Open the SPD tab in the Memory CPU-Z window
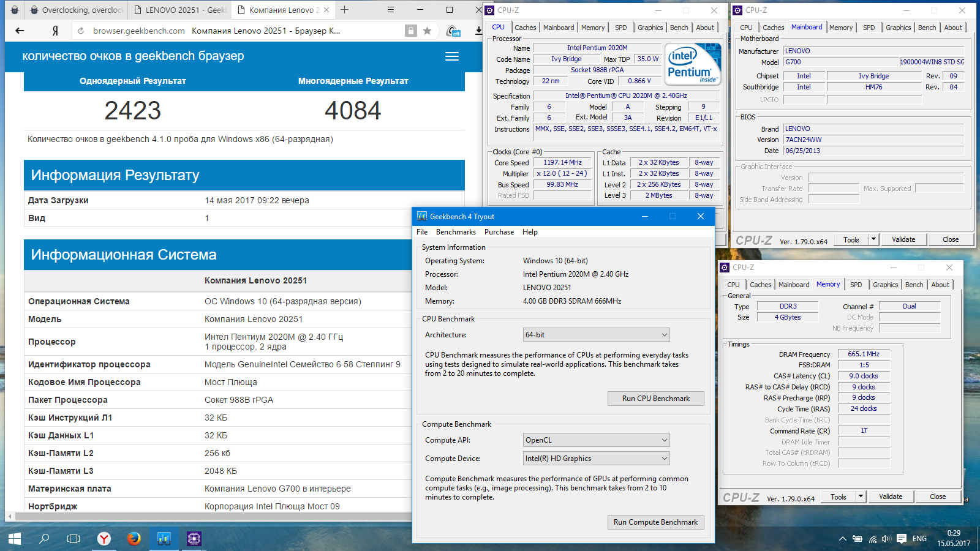This screenshot has width=980, height=551. (856, 285)
